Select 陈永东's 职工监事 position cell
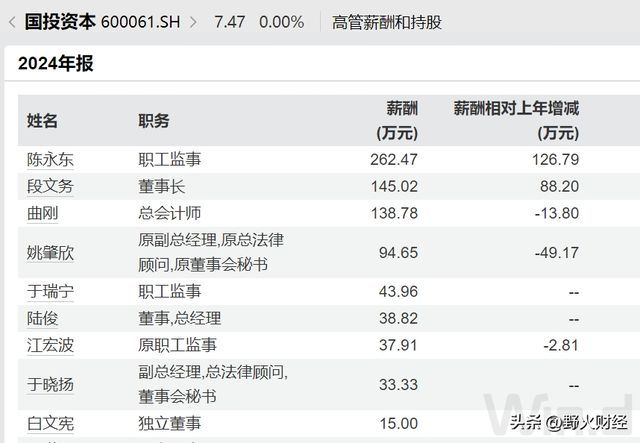The height and width of the screenshot is (443, 640). tap(169, 160)
